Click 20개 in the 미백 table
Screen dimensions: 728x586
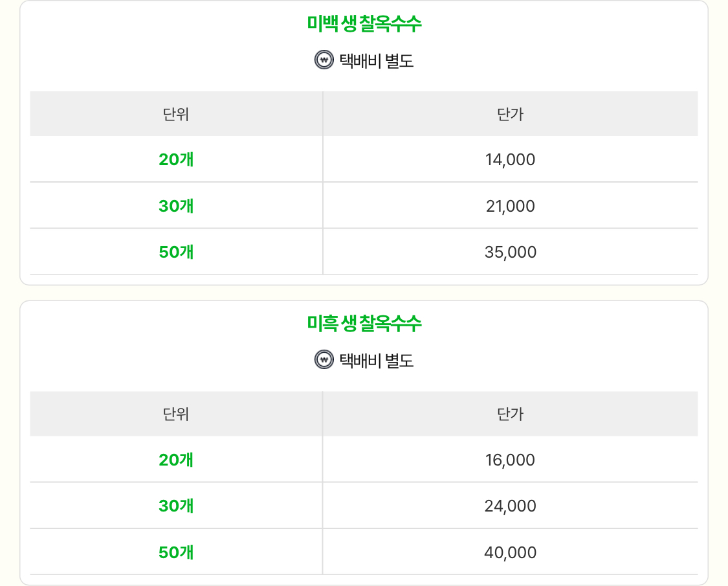coord(176,159)
